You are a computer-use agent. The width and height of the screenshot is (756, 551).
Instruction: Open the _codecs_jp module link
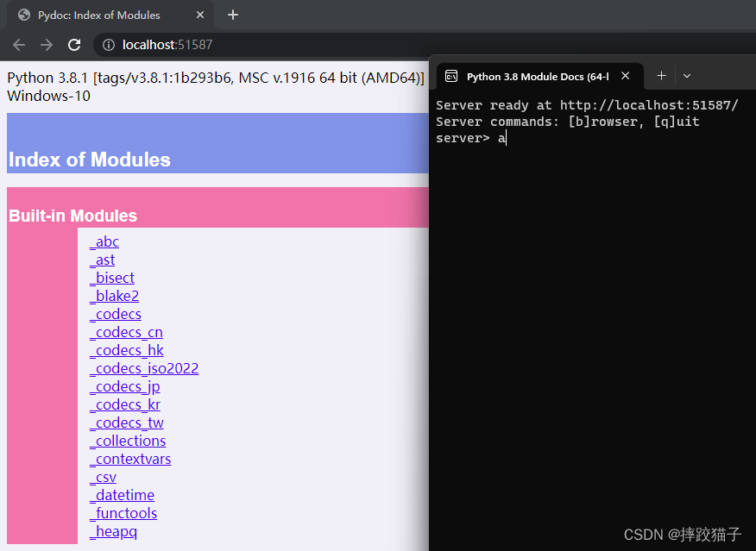click(125, 387)
